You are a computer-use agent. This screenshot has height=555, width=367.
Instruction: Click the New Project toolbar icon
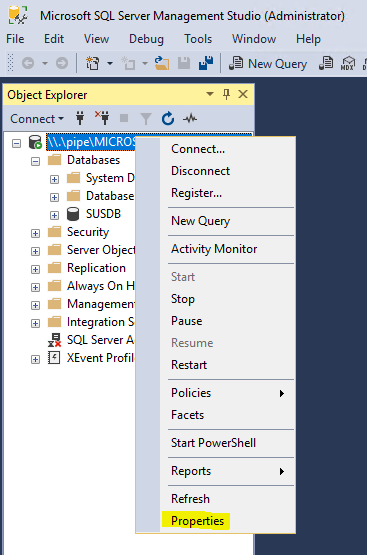[x=93, y=64]
